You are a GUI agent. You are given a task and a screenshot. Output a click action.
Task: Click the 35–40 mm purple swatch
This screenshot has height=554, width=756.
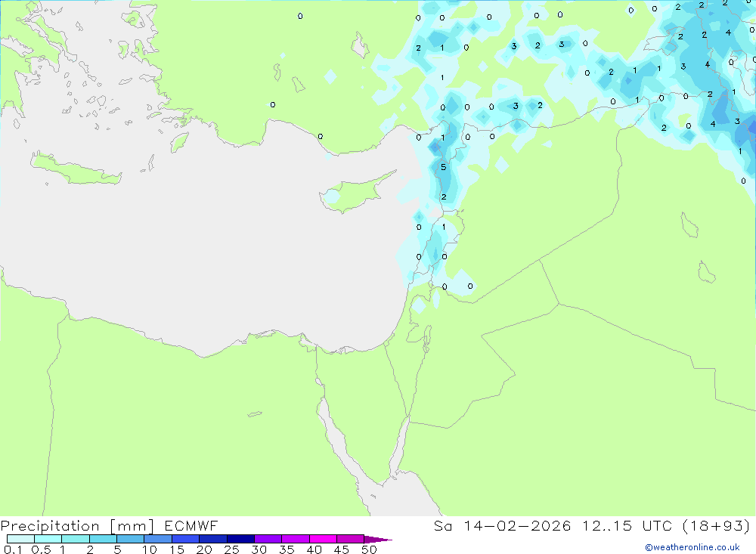(296, 539)
